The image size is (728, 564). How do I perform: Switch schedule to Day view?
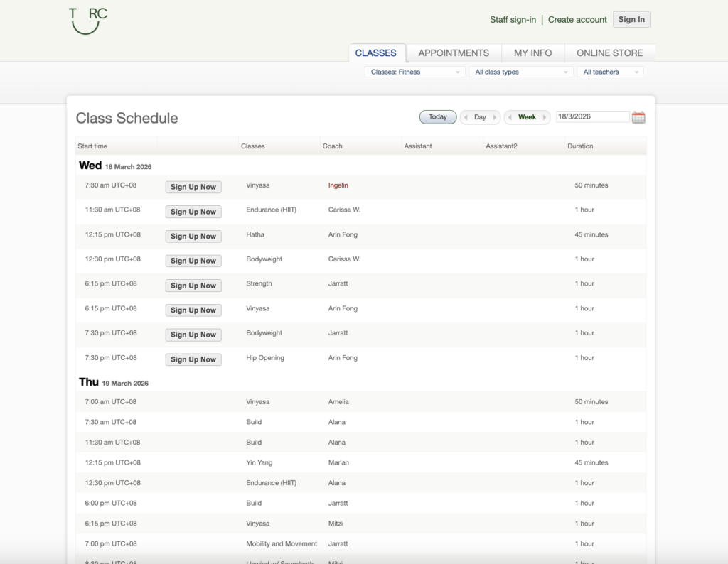(480, 117)
